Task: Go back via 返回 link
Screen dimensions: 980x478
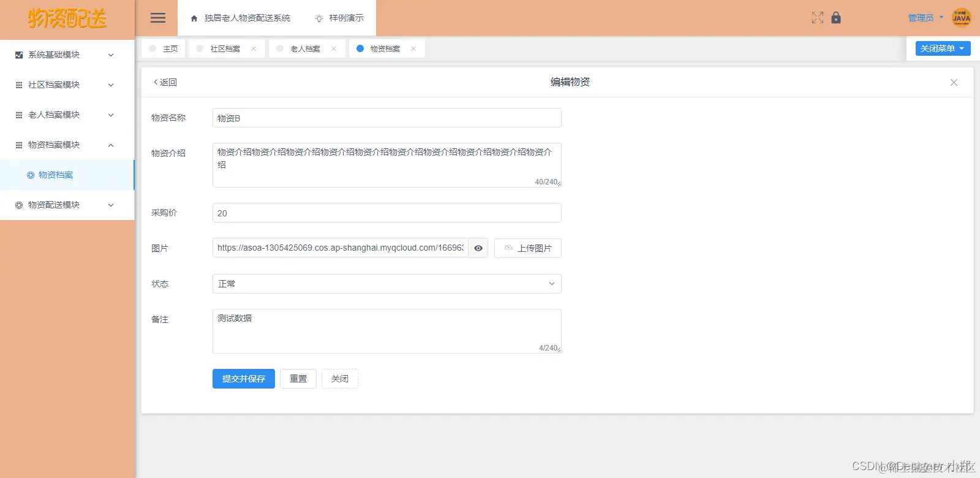Action: [x=165, y=82]
